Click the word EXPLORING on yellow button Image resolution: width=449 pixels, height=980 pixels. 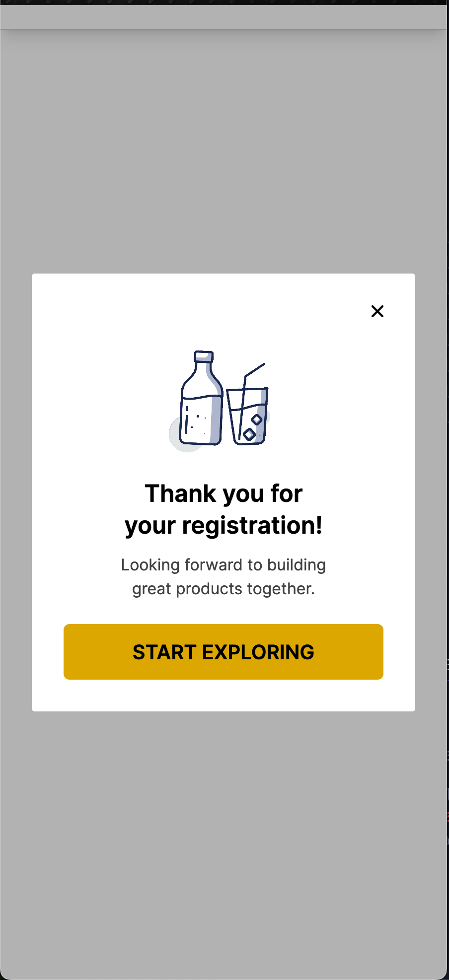(258, 652)
